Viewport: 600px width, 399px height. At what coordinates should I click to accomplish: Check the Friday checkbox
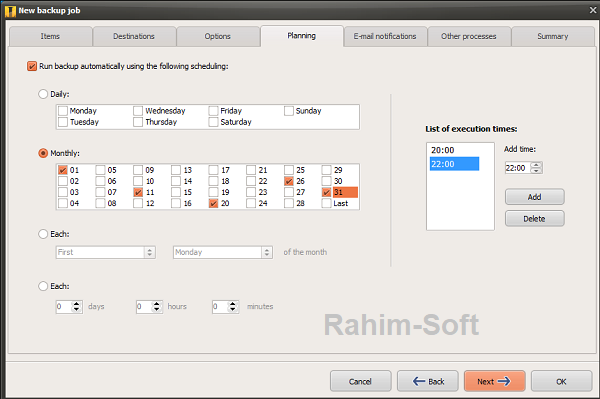click(213, 111)
